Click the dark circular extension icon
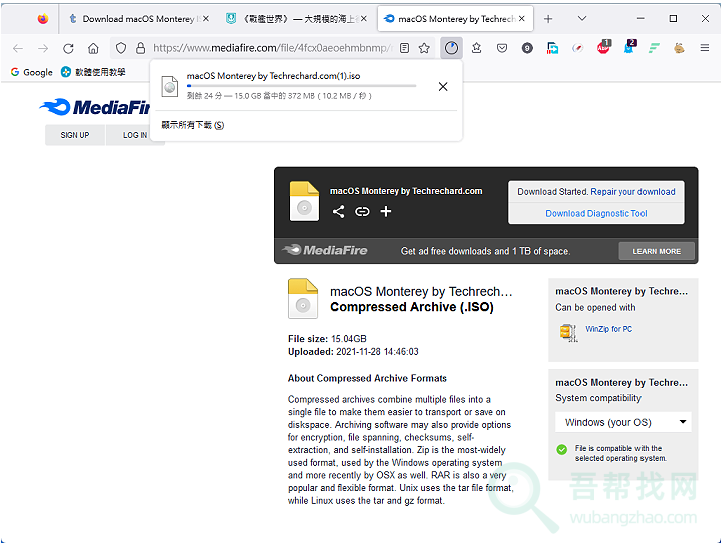This screenshot has height=550, width=725. (x=527, y=48)
